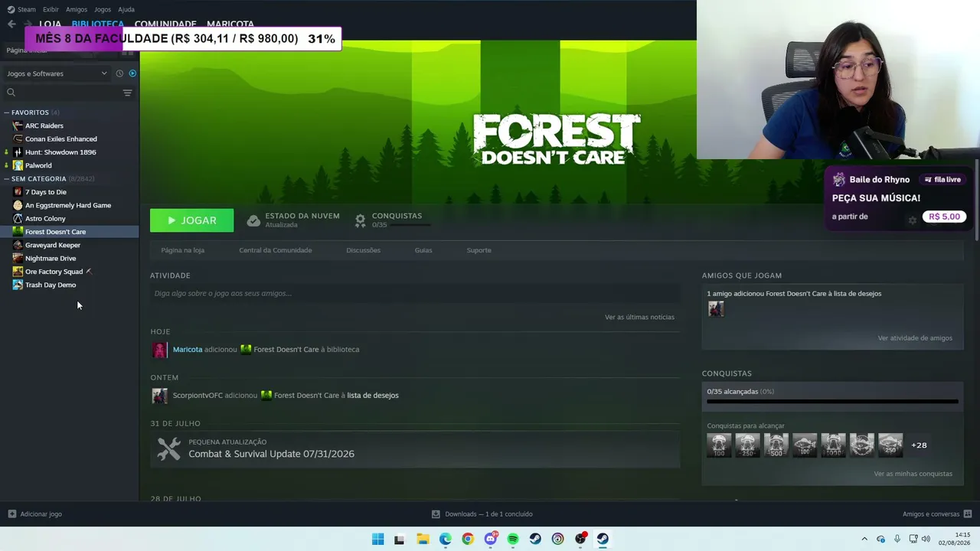Click the Palworld game icon
This screenshot has width=980, height=551.
click(x=18, y=165)
